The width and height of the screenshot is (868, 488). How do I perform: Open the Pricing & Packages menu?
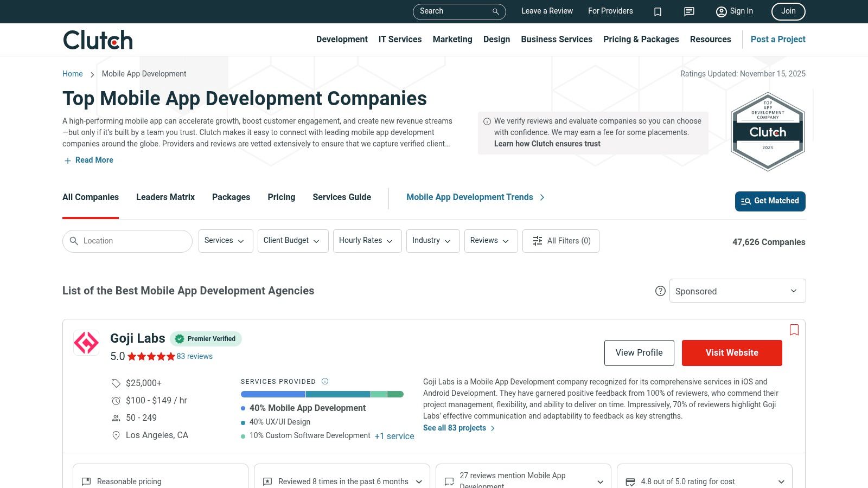641,39
